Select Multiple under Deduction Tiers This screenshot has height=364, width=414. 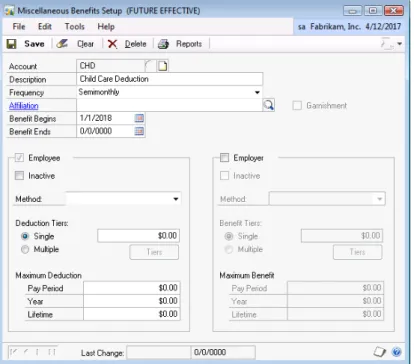point(25,249)
